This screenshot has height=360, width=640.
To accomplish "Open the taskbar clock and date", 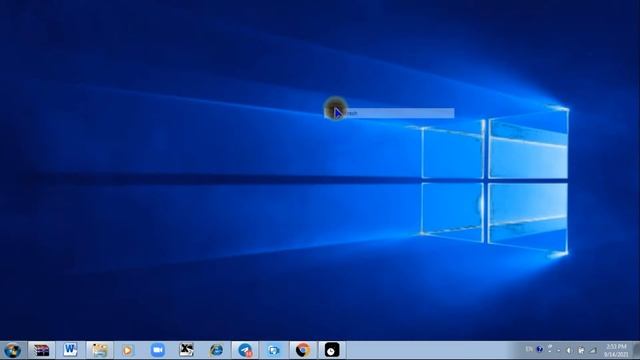I will 616,351.
